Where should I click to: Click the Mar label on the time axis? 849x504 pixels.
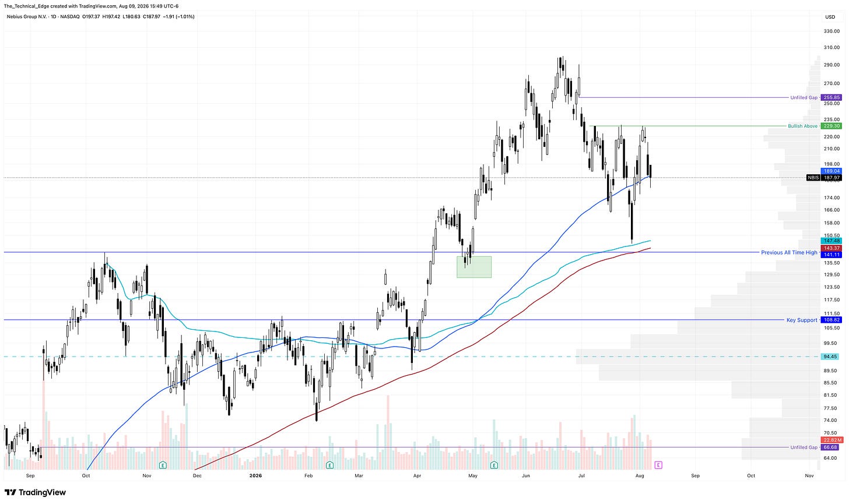[359, 475]
